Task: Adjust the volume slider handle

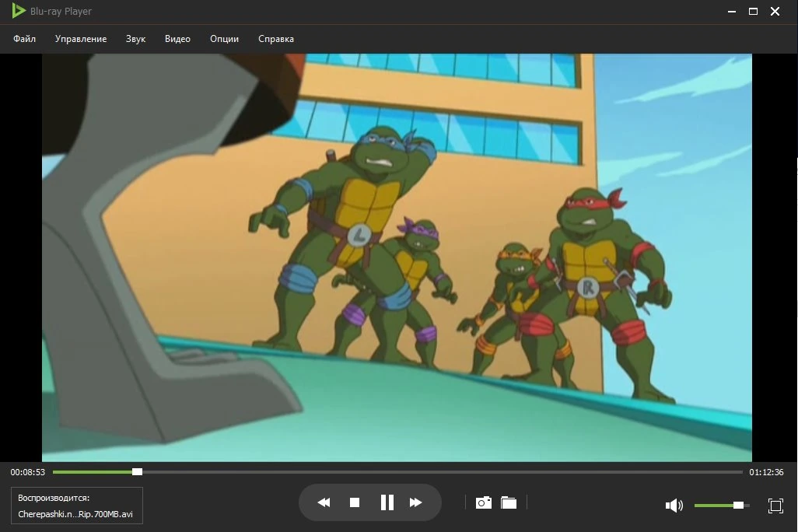Action: pos(738,505)
